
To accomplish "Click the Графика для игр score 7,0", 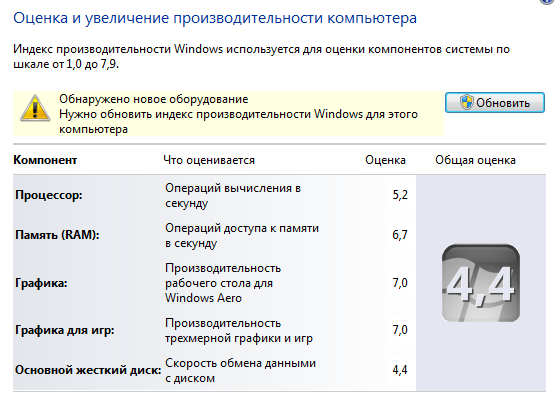I will click(400, 330).
